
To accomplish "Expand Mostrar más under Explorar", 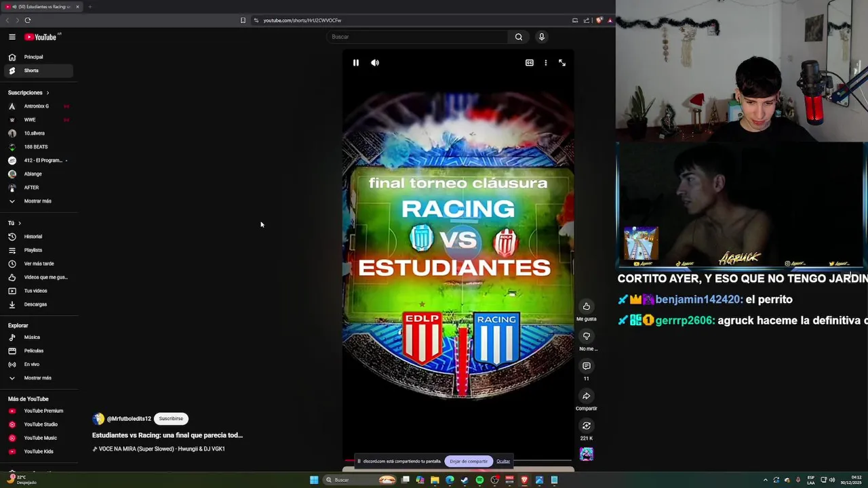I will point(38,378).
